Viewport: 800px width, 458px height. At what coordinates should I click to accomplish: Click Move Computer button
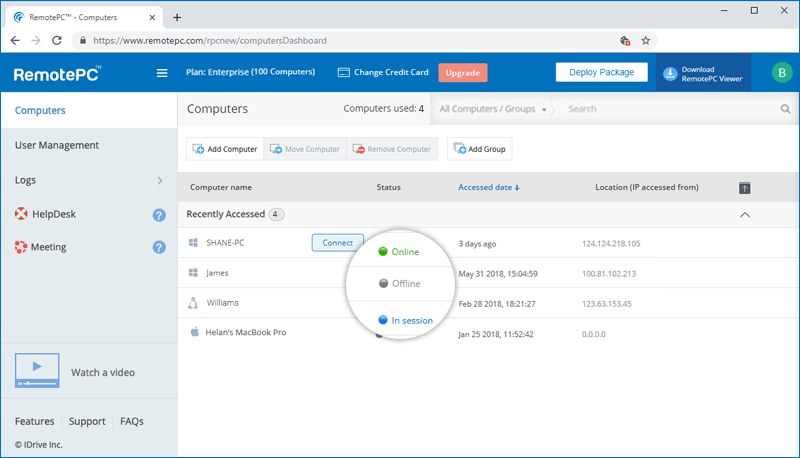pyautogui.click(x=305, y=149)
